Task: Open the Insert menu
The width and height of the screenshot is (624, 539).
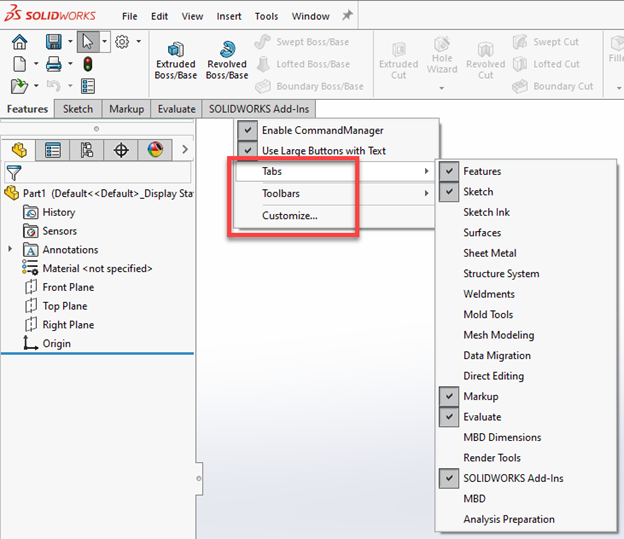Action: coord(229,16)
